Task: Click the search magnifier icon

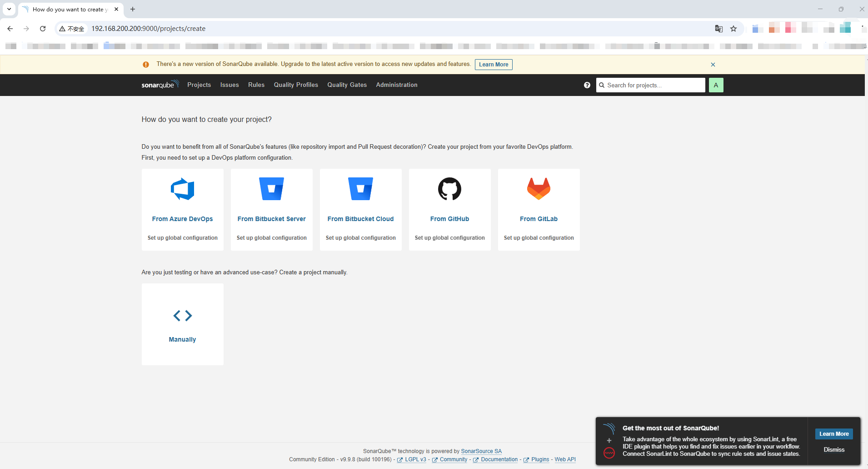Action: pyautogui.click(x=602, y=85)
